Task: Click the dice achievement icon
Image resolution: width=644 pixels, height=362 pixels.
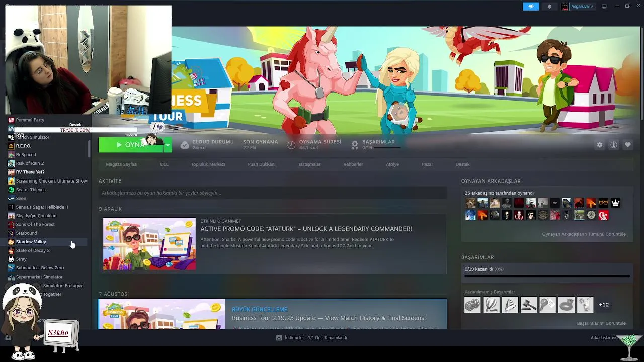Action: [472, 305]
